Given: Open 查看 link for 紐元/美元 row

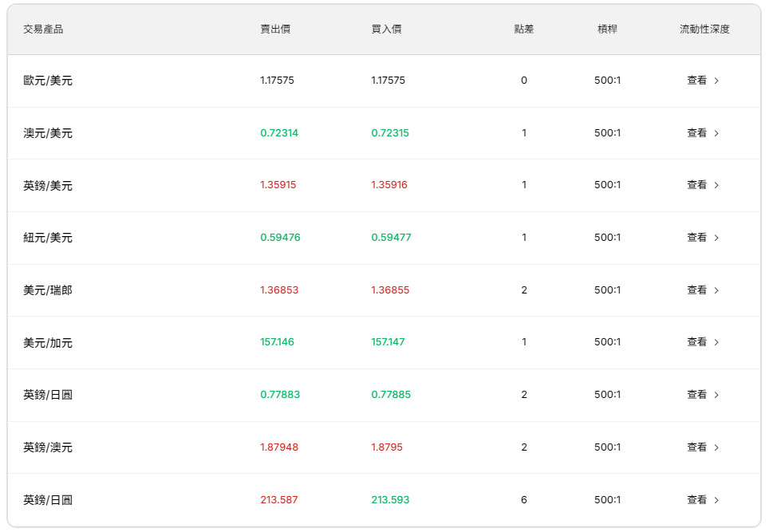Looking at the screenshot, I should pos(703,238).
